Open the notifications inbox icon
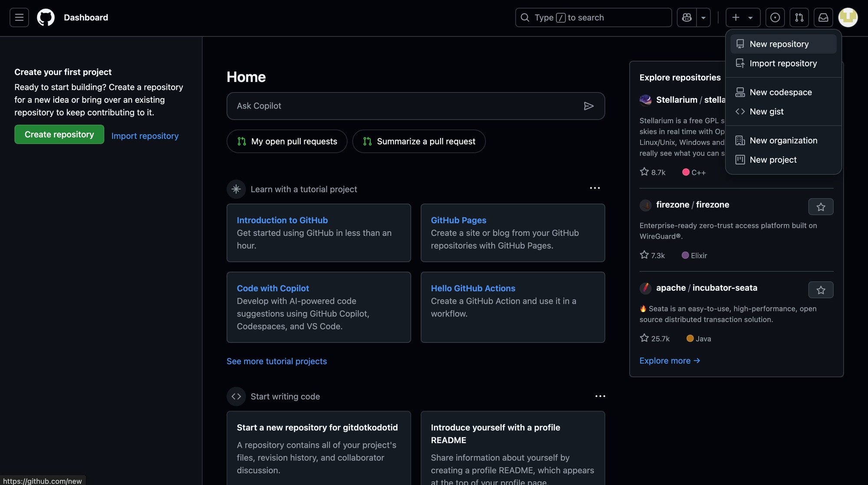This screenshot has height=485, width=868. point(823,17)
